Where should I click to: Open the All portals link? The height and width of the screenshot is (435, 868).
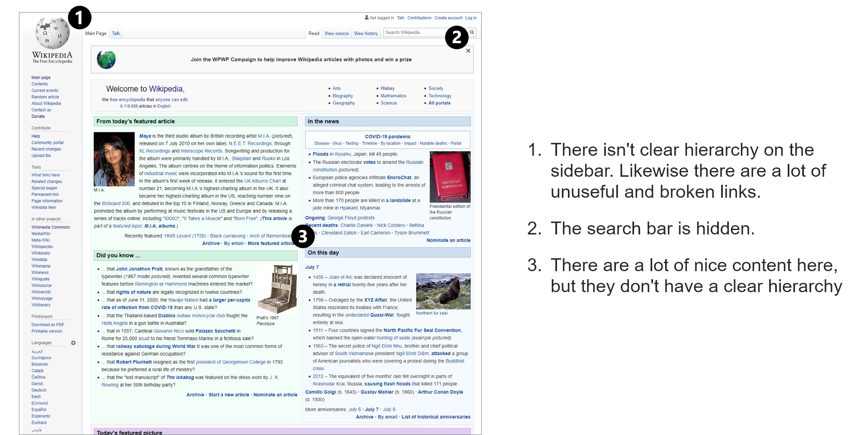pos(439,103)
